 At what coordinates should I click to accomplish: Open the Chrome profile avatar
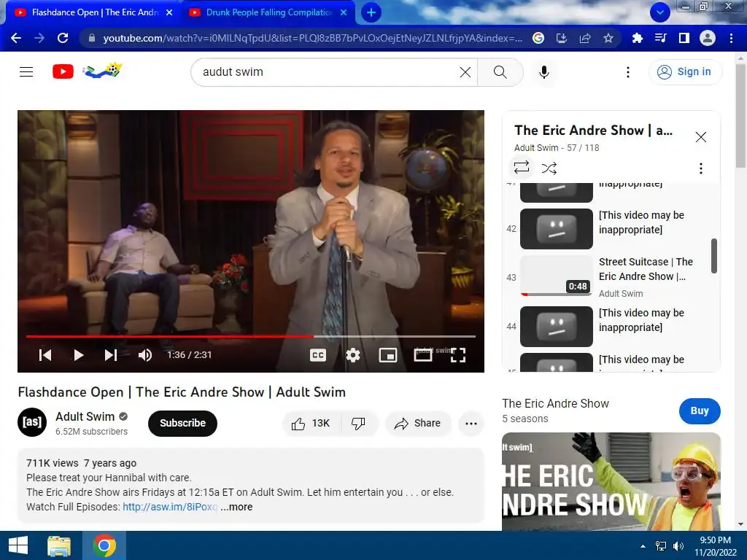coord(708,38)
